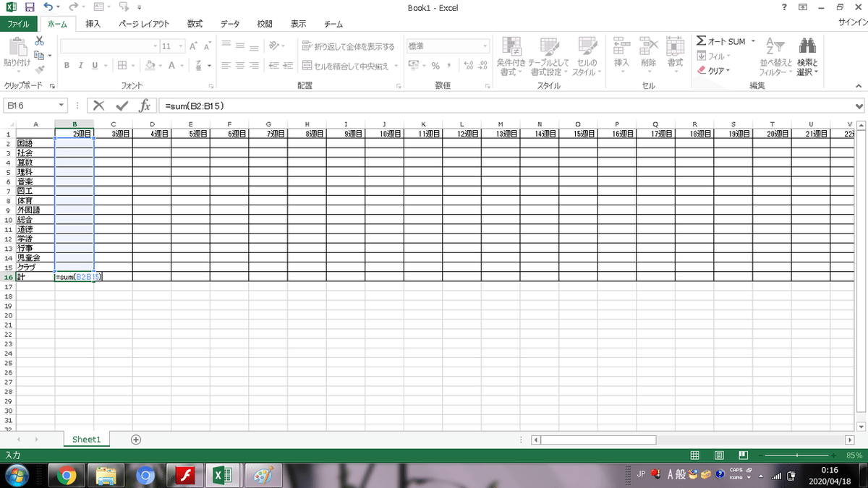This screenshot has width=868, height=488.
Task: Open the font name dropdown
Action: point(155,46)
